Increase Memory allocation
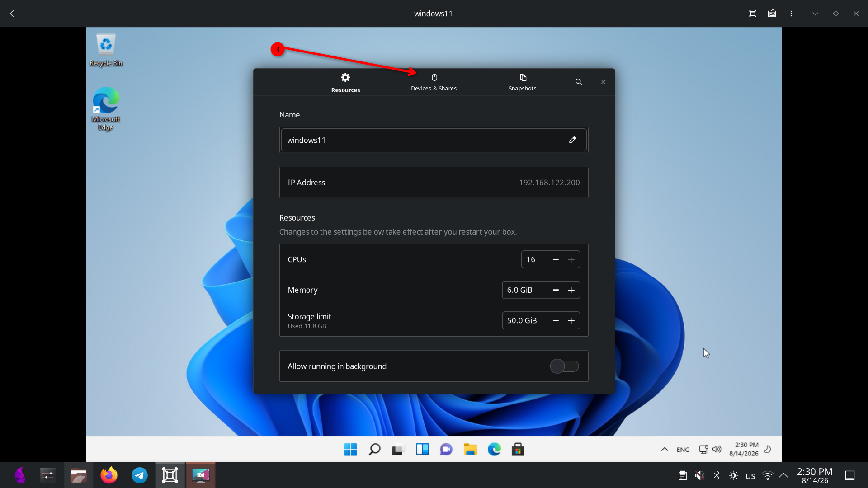This screenshot has height=488, width=868. tap(571, 290)
